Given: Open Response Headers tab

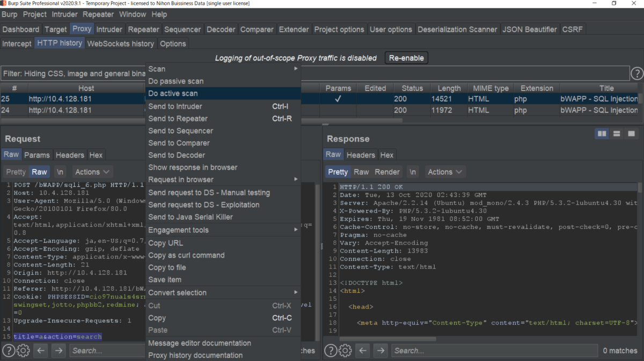Looking at the screenshot, I should 361,155.
